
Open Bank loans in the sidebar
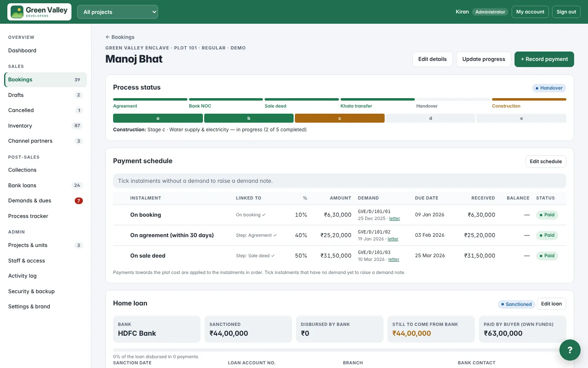point(45,186)
